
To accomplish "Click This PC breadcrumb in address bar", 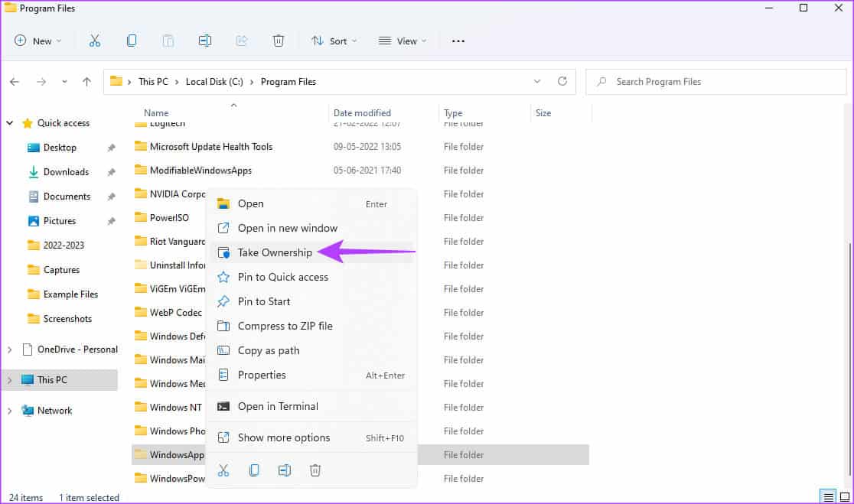I will click(154, 82).
